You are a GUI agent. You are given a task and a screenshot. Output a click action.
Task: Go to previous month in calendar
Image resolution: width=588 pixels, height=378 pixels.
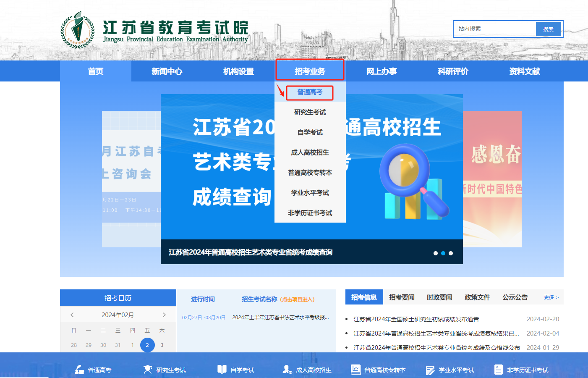point(72,315)
